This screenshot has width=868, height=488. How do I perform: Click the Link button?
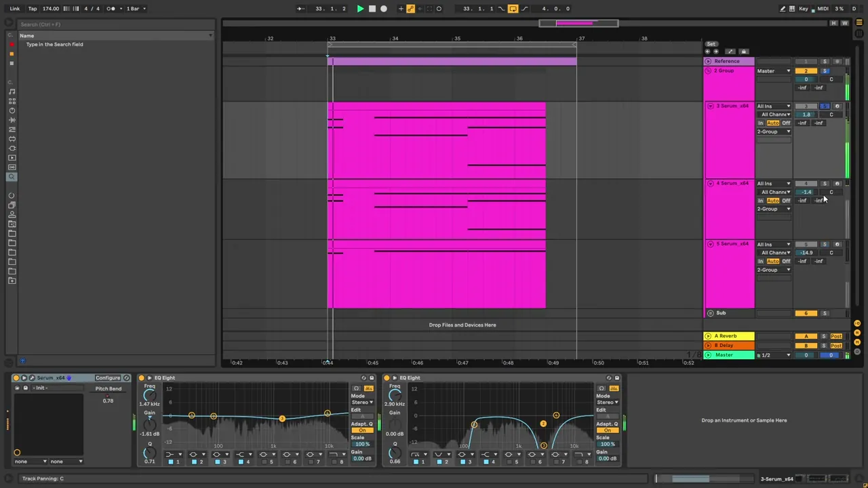pos(14,9)
